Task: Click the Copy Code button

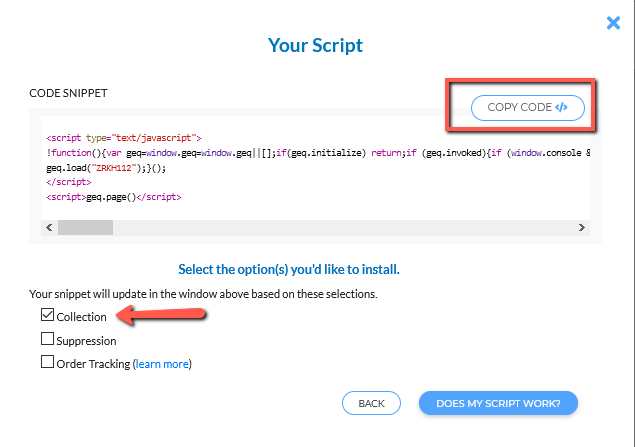Action: point(528,108)
